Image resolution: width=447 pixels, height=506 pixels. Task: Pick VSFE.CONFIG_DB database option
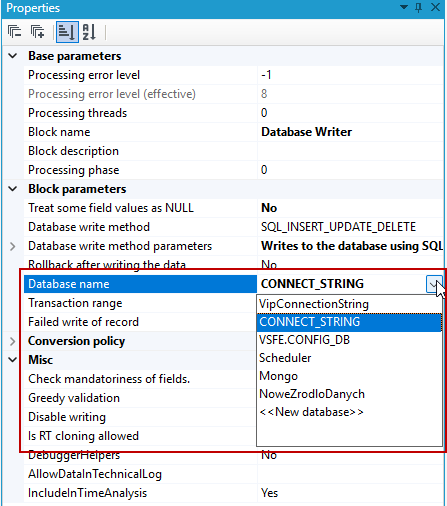click(349, 340)
